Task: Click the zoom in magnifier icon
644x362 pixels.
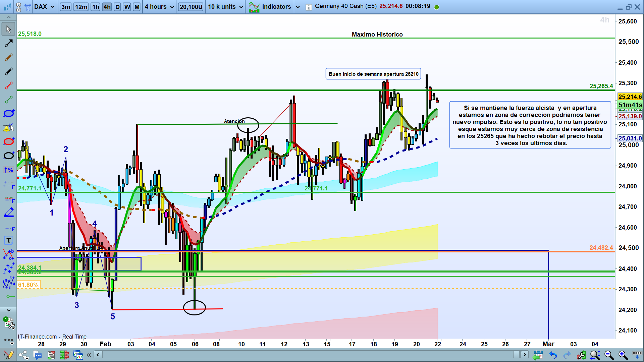Action: point(623,355)
